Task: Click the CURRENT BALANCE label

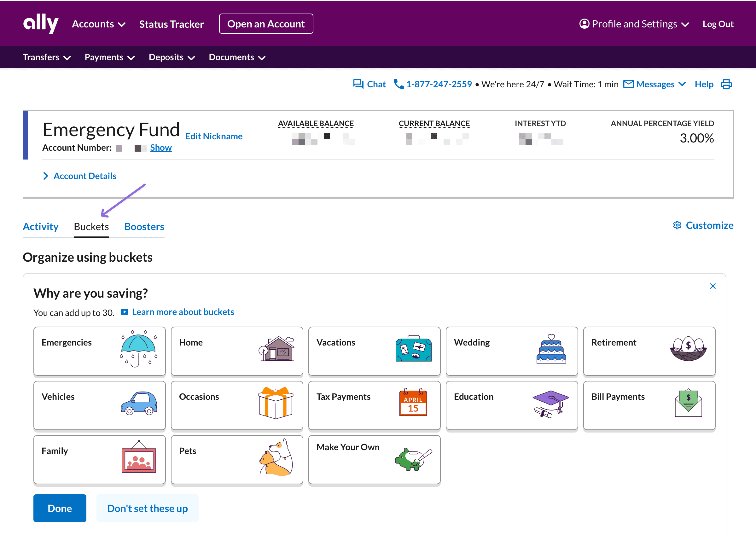Action: 434,124
